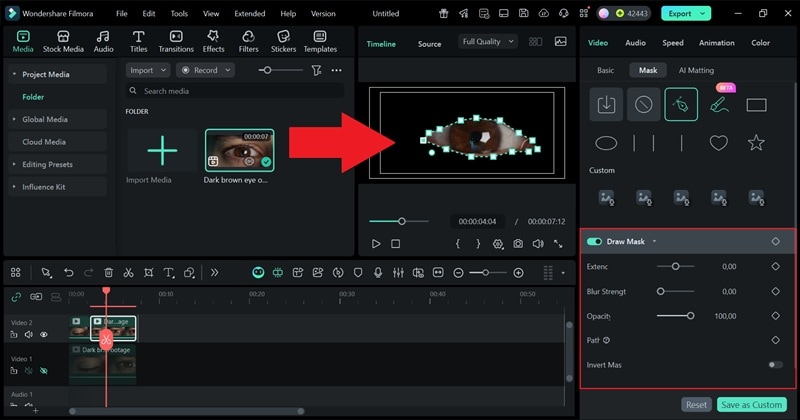The height and width of the screenshot is (420, 800).
Task: Add keyframe for Blur Strength parameter
Action: (776, 291)
